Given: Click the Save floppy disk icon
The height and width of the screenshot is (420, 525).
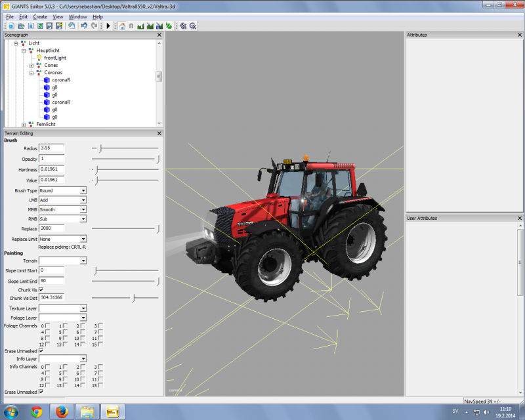Looking at the screenshot, I should 49,26.
